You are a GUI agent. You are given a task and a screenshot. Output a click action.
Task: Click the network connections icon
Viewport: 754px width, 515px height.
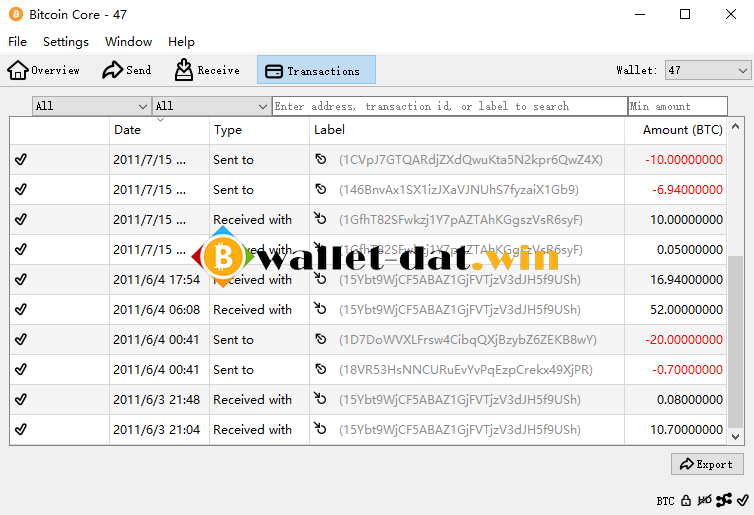[724, 500]
